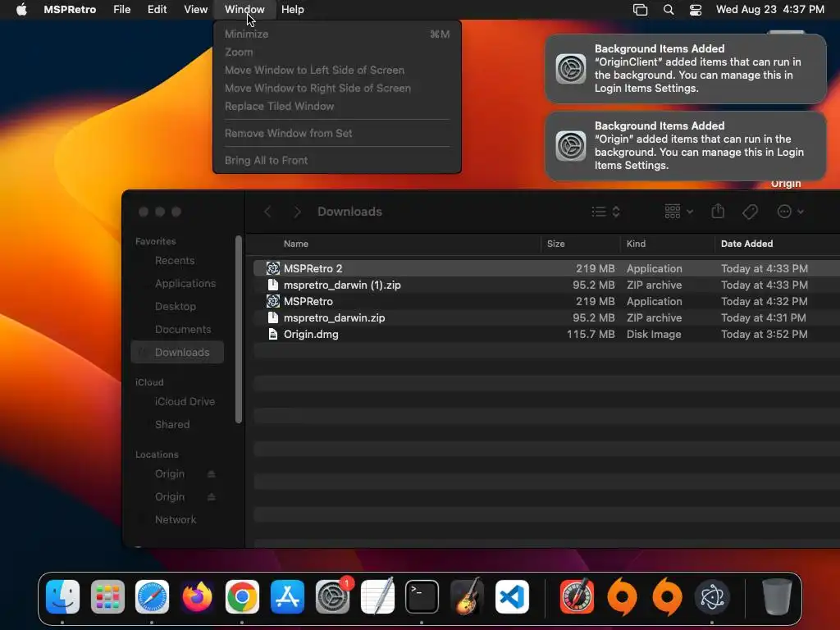Screen dimensions: 840x630
Task: Click the Stage Manager menu bar icon
Action: click(640, 9)
